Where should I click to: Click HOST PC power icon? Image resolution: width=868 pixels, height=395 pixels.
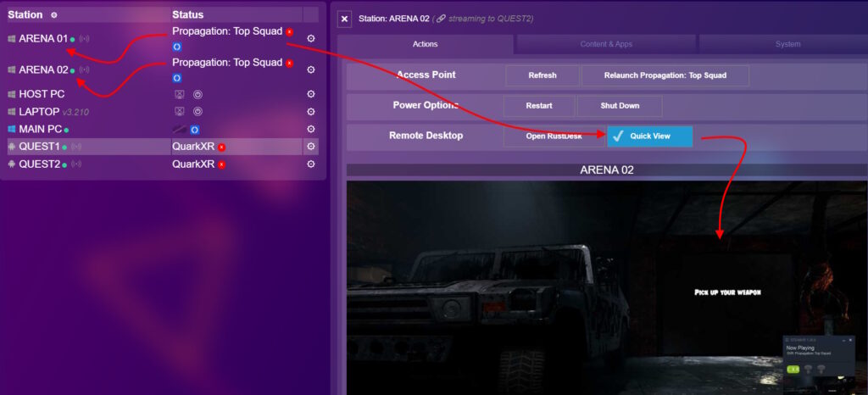(198, 95)
